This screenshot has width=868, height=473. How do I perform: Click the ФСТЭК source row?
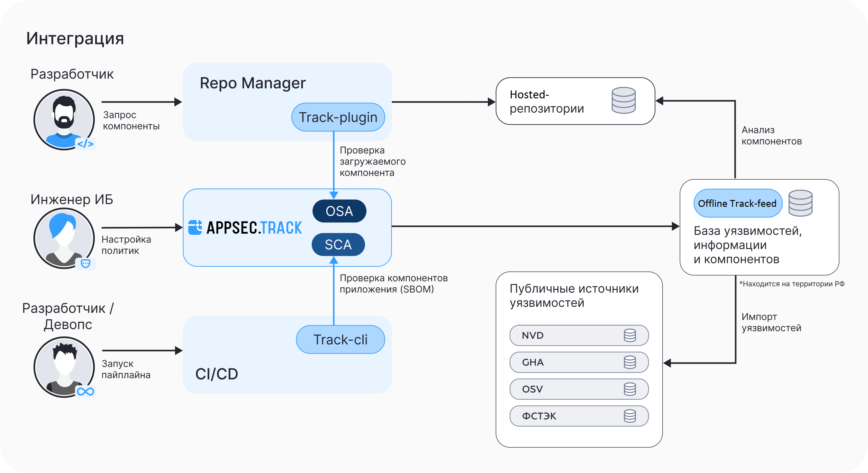579,416
